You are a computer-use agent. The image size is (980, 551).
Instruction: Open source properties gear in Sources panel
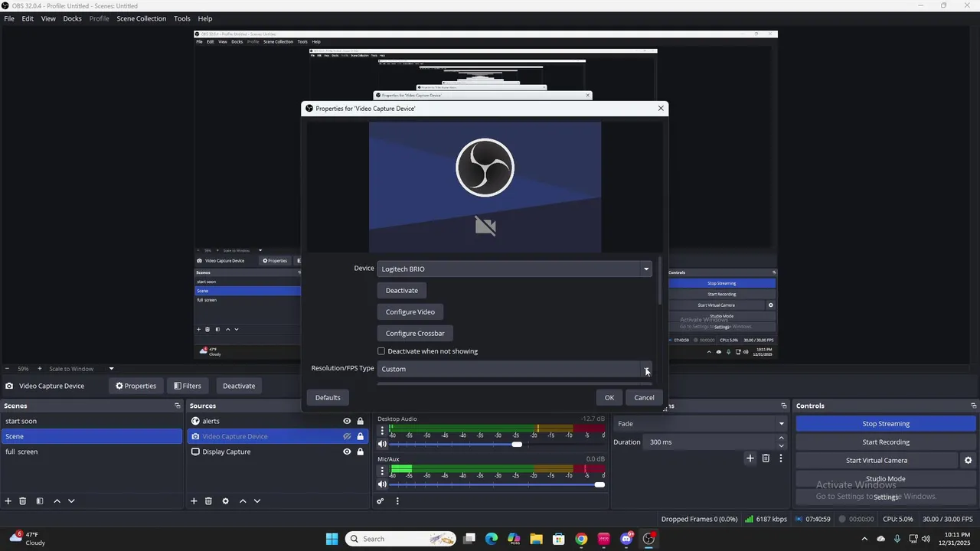coord(225,501)
